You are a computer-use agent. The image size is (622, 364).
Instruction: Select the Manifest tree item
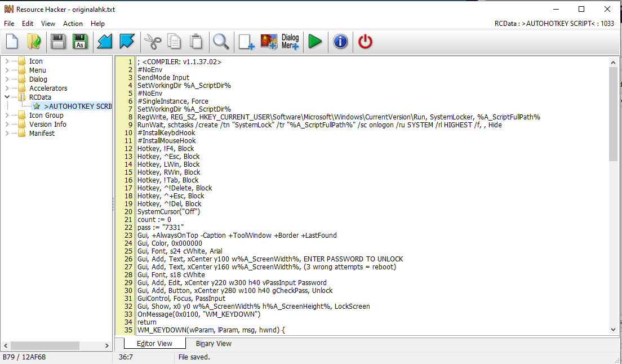42,133
